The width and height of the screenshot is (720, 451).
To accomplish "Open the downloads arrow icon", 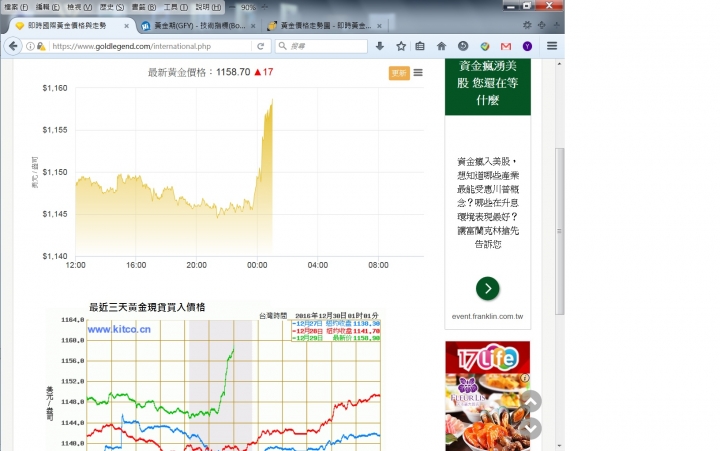I will [x=379, y=46].
